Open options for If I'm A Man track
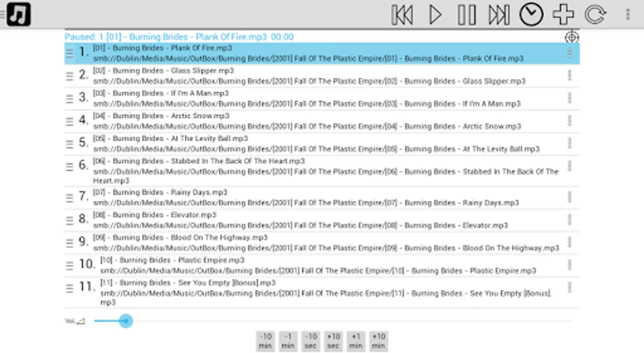 [x=569, y=98]
